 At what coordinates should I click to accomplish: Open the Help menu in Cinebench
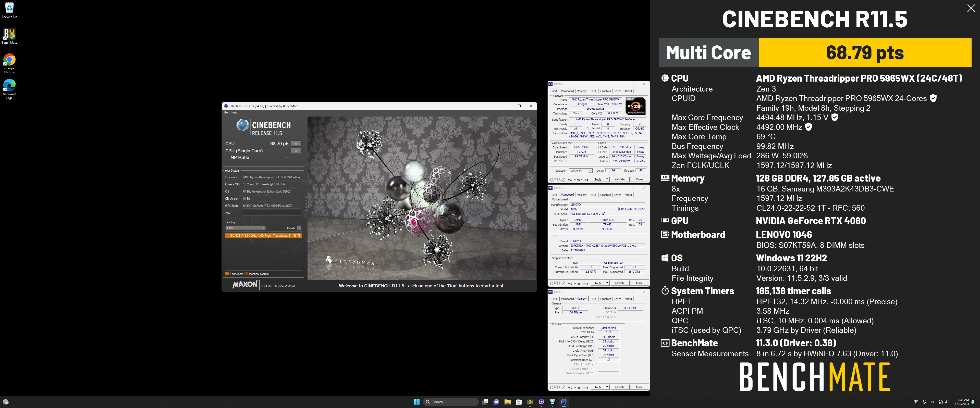(x=234, y=112)
